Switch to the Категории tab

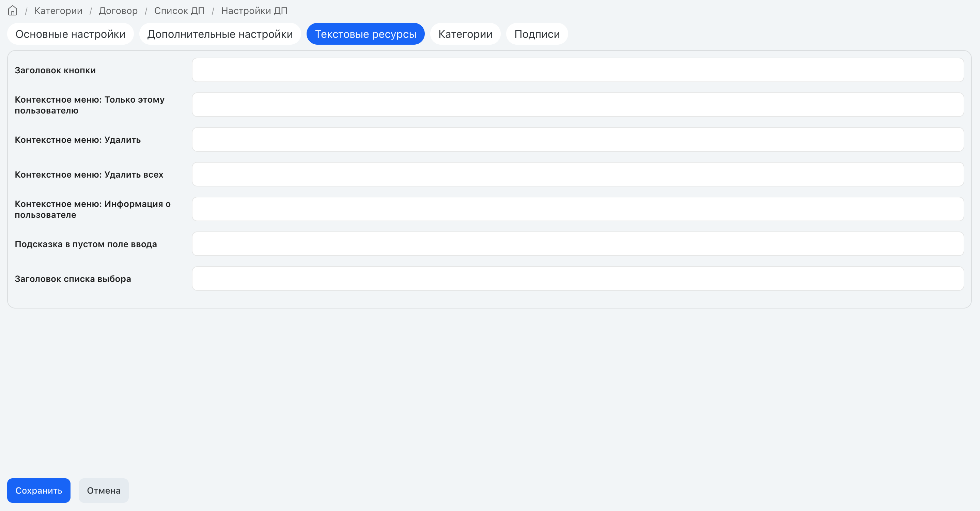(x=465, y=34)
